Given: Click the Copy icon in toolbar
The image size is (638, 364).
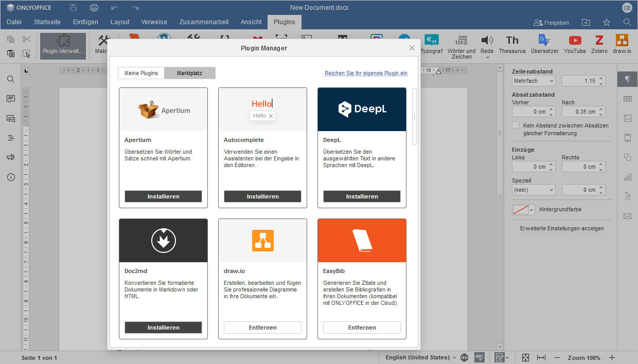Looking at the screenshot, I should click(11, 39).
